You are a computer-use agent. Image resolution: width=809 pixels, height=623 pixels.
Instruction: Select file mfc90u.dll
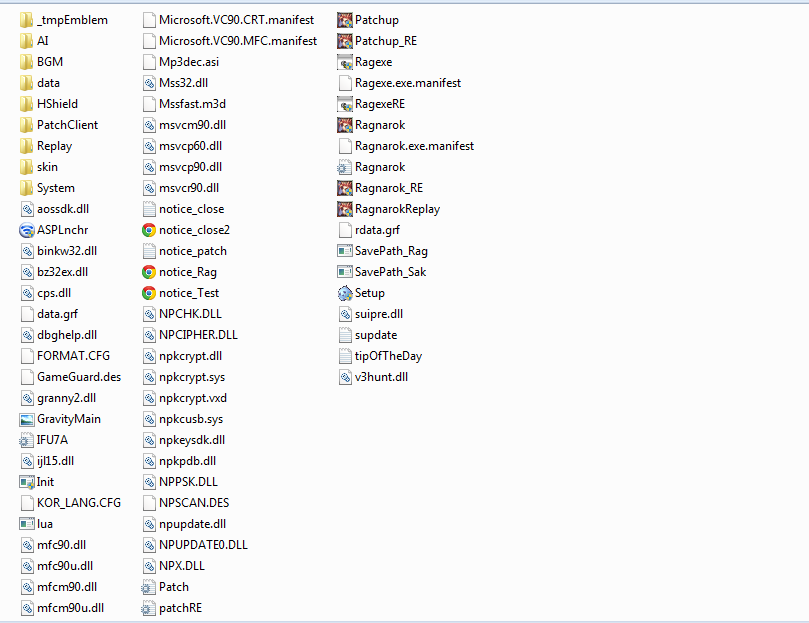57,566
